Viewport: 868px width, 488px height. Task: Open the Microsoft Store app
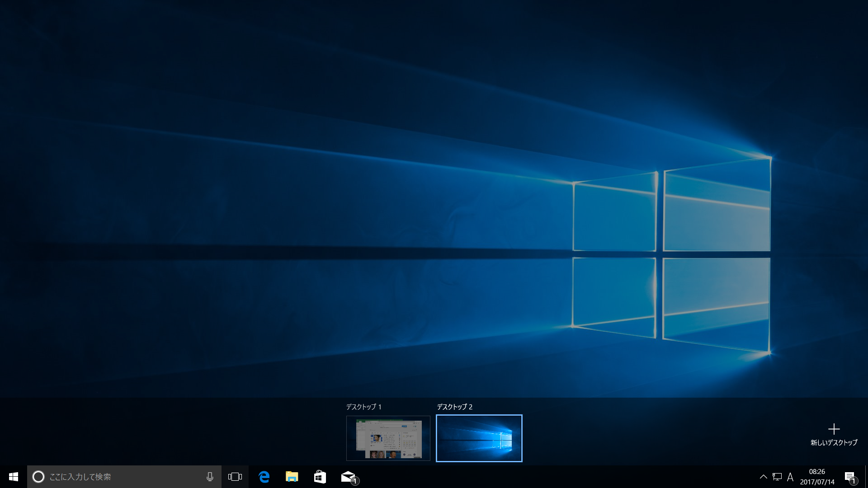pos(320,477)
